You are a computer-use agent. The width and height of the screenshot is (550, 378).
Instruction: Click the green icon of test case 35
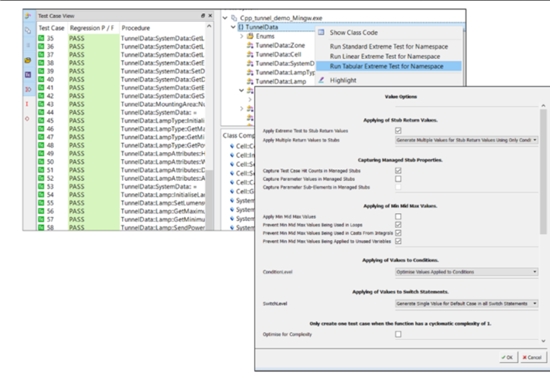point(41,38)
